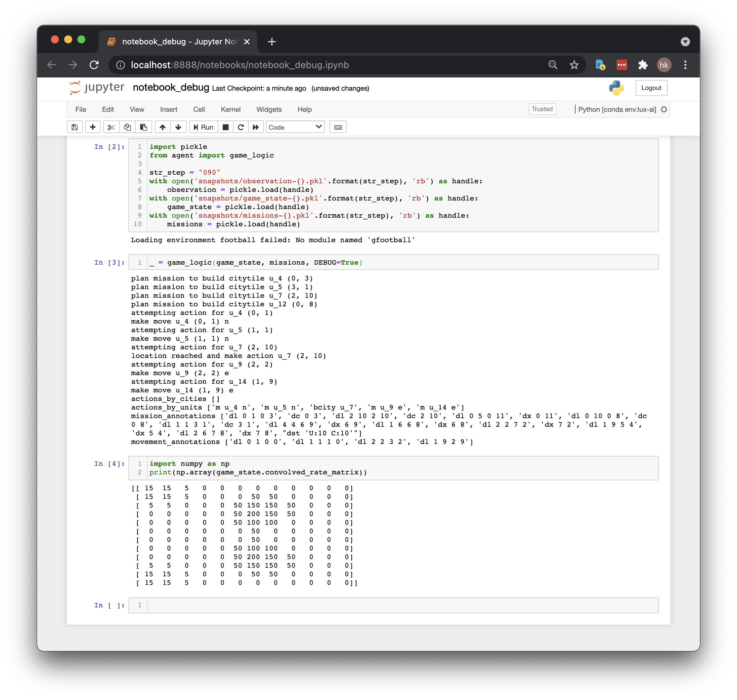
Task: Click the Run button
Action: (x=203, y=127)
